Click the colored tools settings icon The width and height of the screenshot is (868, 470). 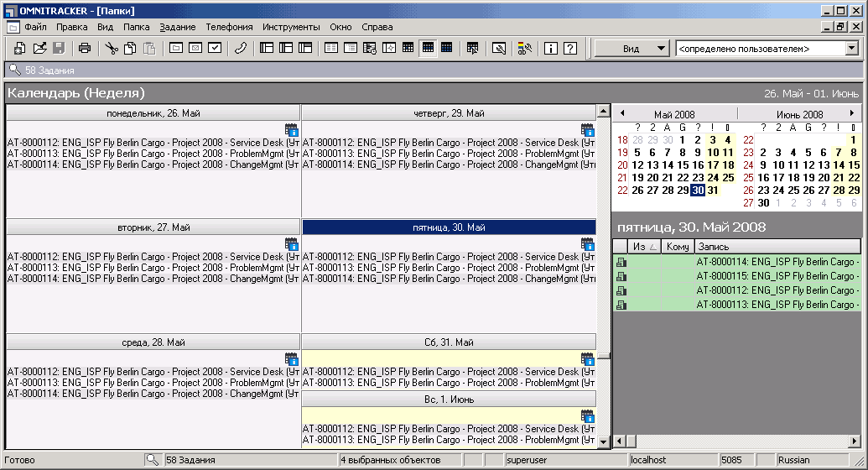pyautogui.click(x=525, y=48)
